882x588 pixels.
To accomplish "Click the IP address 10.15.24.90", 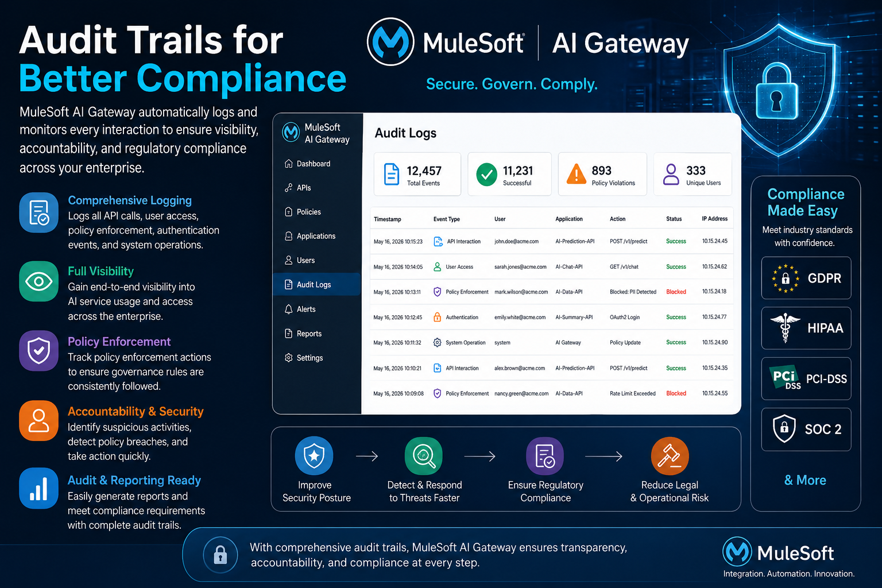I will coord(715,342).
